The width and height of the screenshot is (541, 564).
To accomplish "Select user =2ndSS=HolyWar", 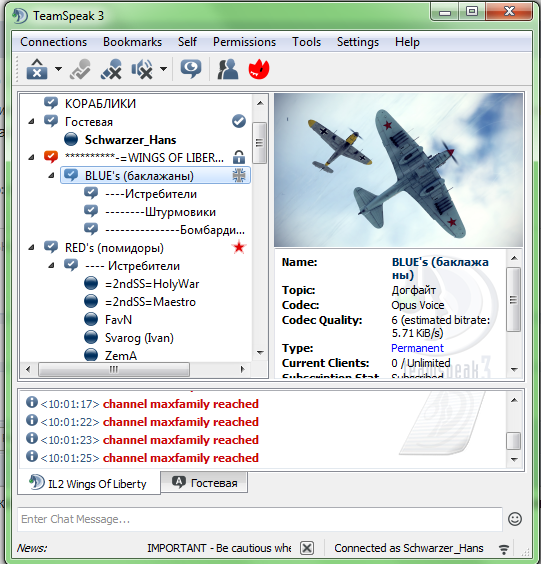I will pyautogui.click(x=152, y=284).
